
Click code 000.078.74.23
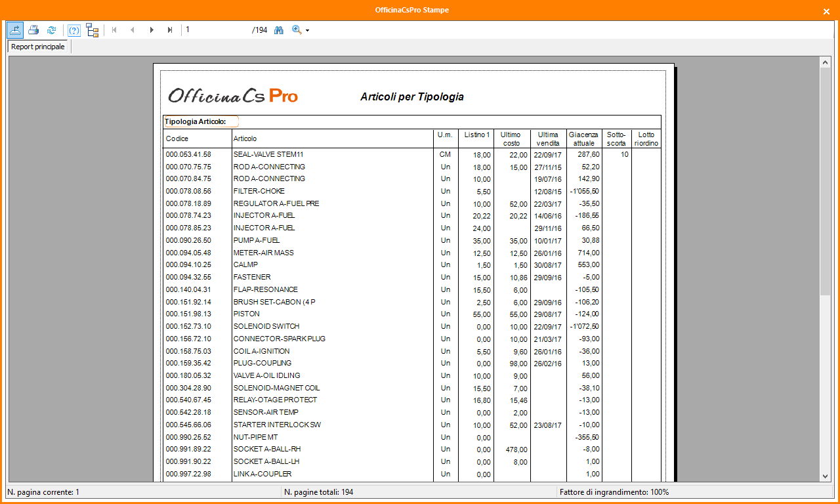point(188,215)
